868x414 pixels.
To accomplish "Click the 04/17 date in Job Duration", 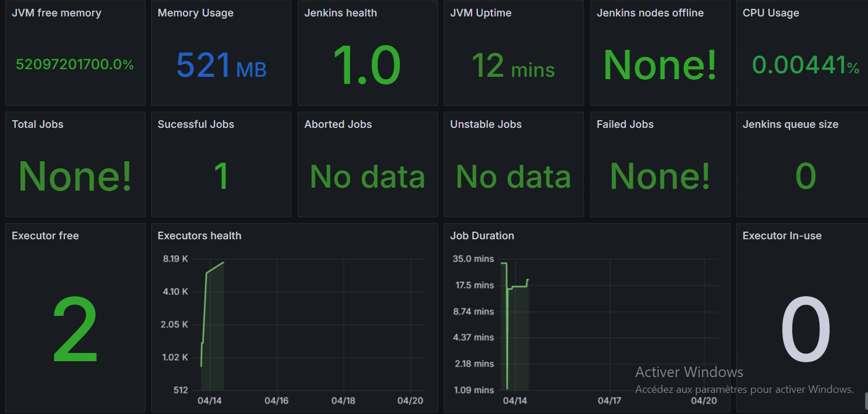I will tap(609, 401).
